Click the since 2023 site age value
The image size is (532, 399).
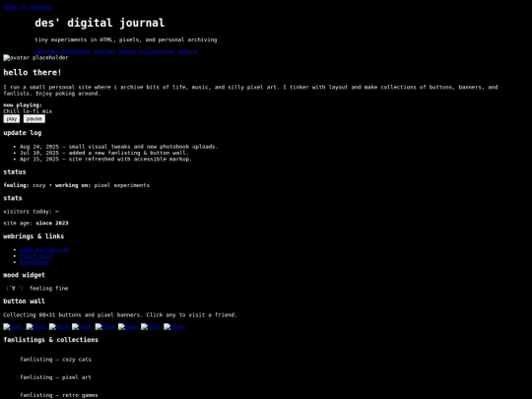point(52,223)
